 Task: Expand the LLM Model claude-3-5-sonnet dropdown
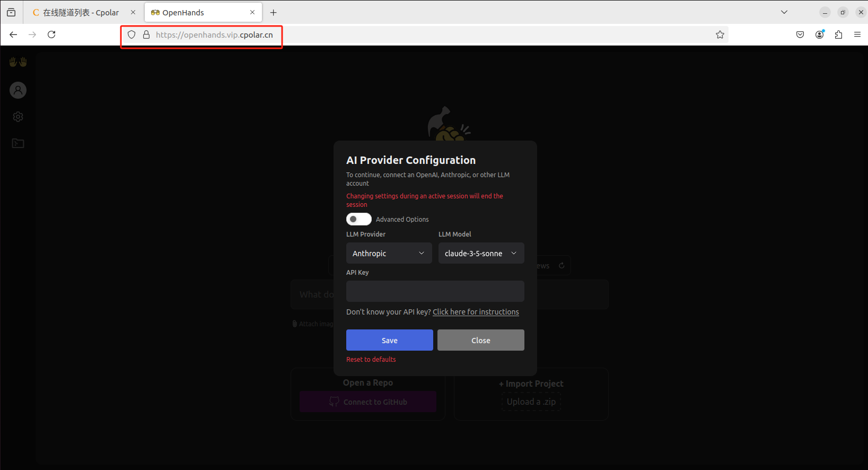pos(481,253)
